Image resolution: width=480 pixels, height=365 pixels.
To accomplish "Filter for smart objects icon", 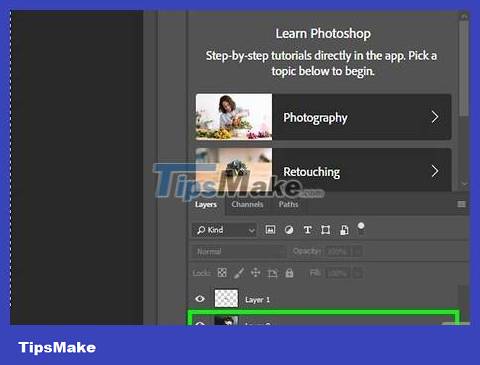I will tap(344, 230).
